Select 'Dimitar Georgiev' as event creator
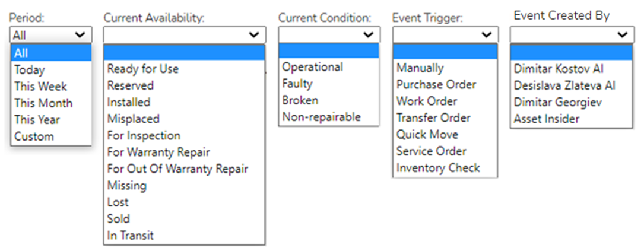 tap(558, 103)
